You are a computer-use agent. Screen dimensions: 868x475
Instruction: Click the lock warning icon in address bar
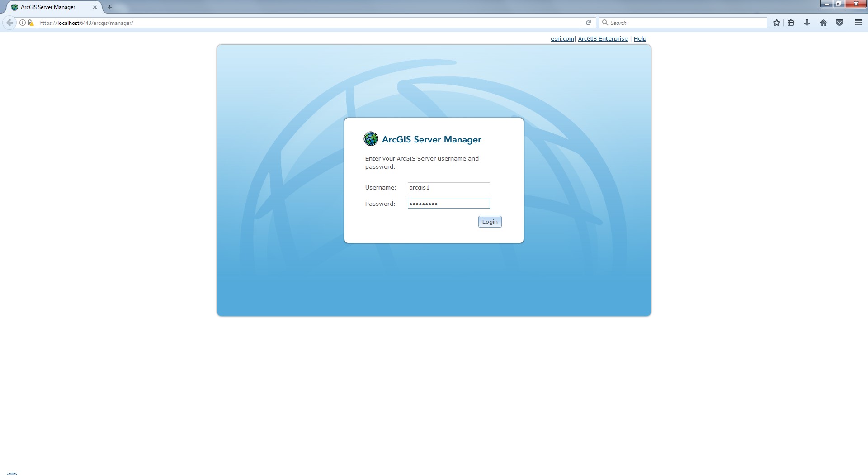tap(31, 23)
